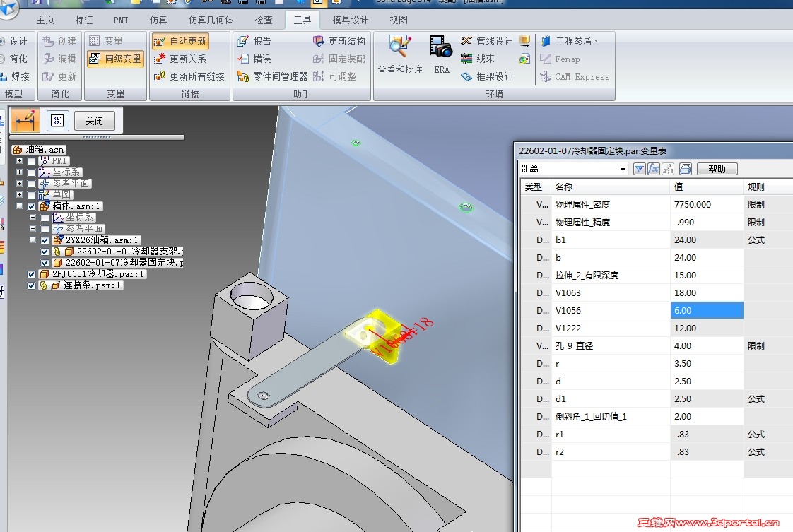
Task: Sort the table by the 名称 header
Action: [611, 187]
